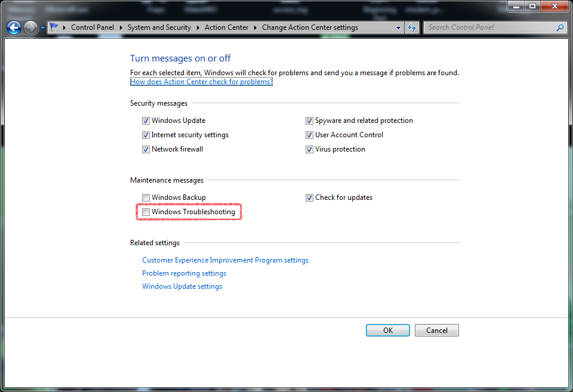Click the Security messages section label
This screenshot has width=573, height=392.
(x=159, y=103)
